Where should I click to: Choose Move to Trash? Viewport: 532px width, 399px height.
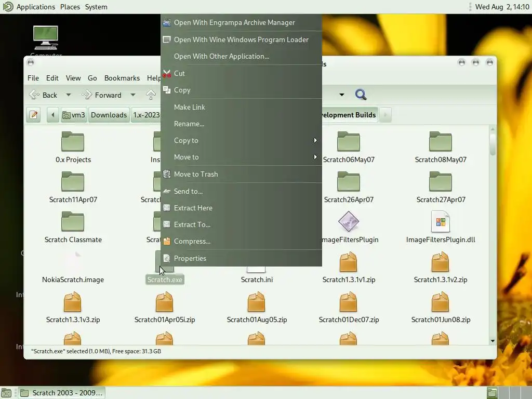(x=241, y=174)
